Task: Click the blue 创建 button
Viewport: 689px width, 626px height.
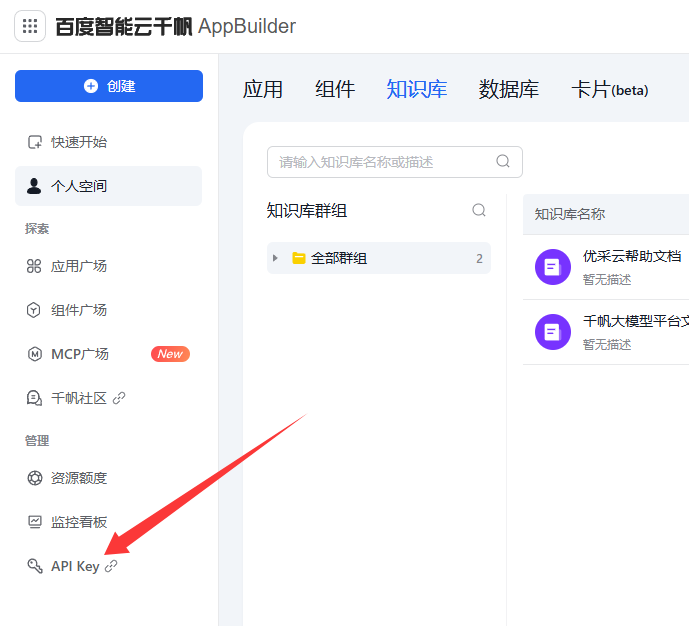Action: point(109,86)
